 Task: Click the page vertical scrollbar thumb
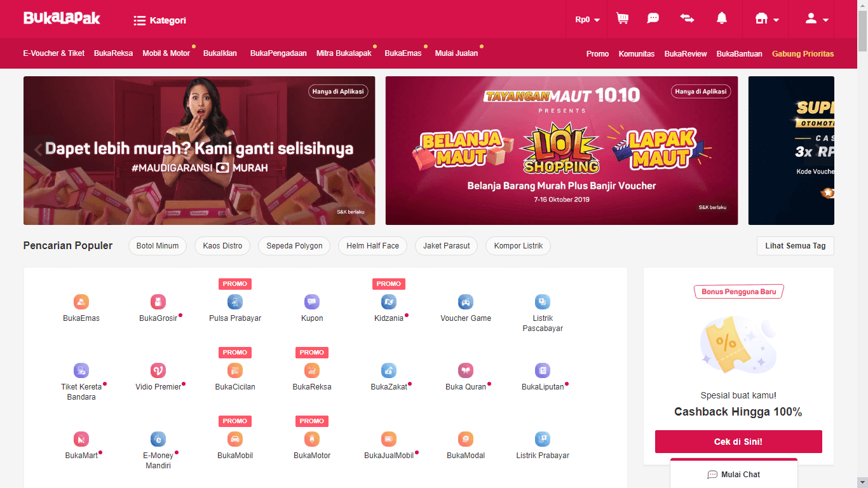pyautogui.click(x=862, y=30)
